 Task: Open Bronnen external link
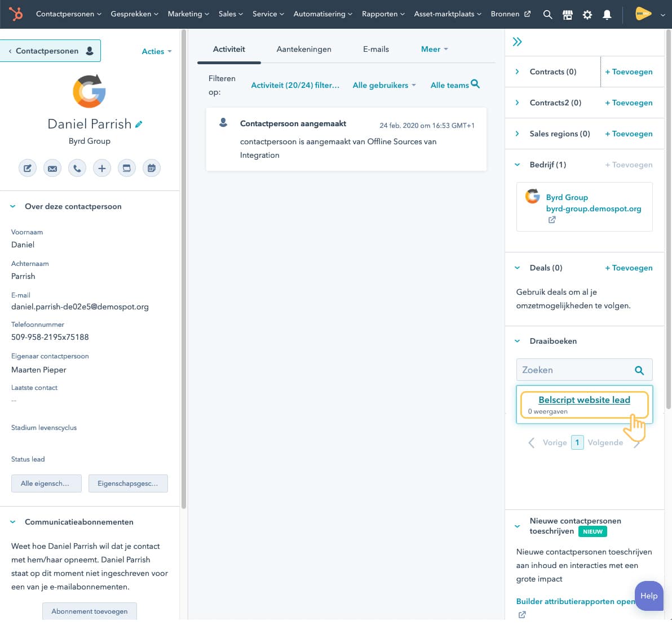point(510,14)
